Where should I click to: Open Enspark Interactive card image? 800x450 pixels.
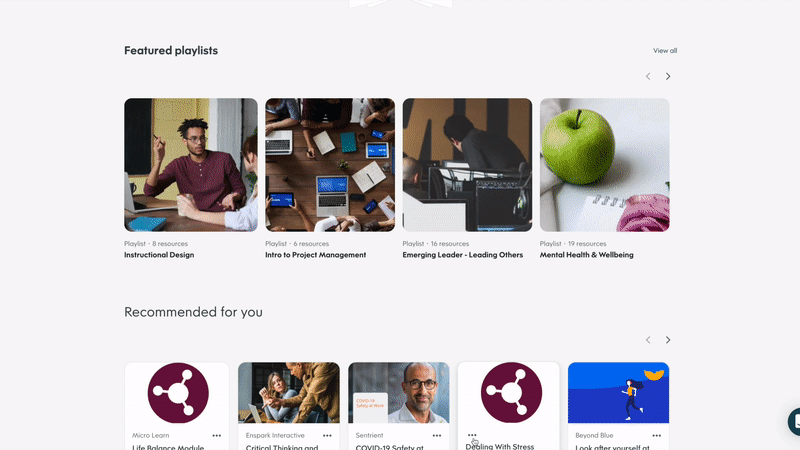[x=289, y=393]
